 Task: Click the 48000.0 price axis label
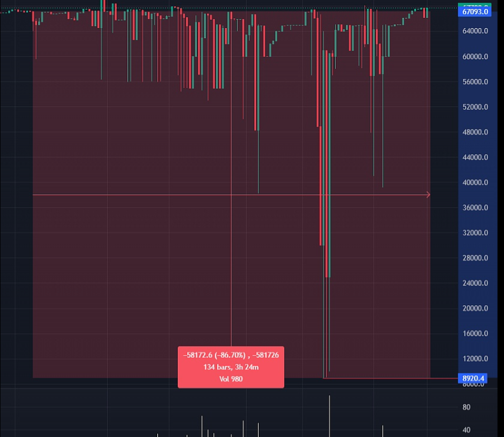click(x=475, y=133)
